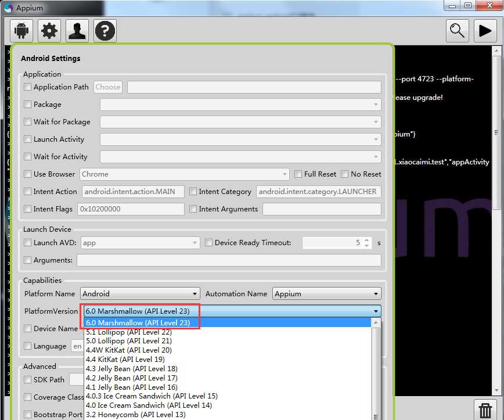Image resolution: width=504 pixels, height=420 pixels.
Task: Pick 4.3 Jelly Bean (API Level 18)
Action: click(x=228, y=368)
